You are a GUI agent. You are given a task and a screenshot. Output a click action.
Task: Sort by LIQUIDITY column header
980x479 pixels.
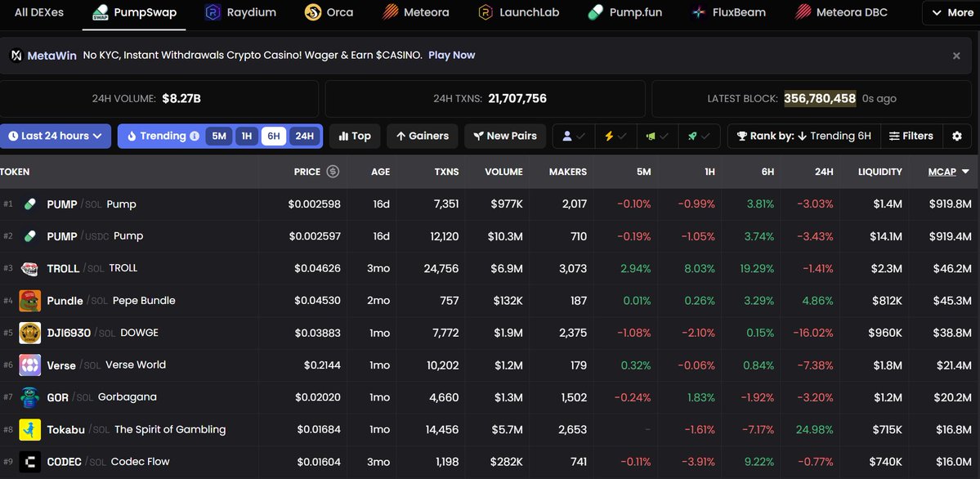pos(880,172)
